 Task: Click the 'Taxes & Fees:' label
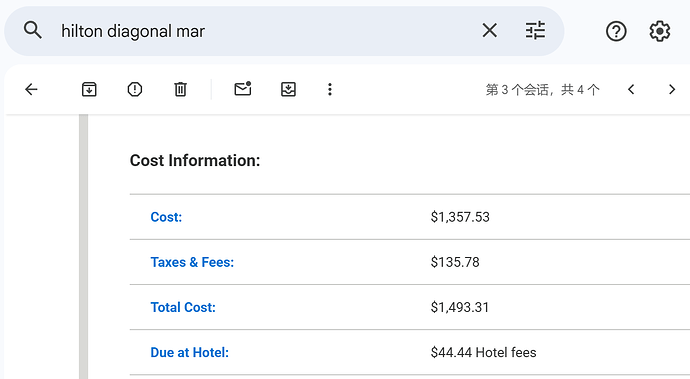click(192, 262)
